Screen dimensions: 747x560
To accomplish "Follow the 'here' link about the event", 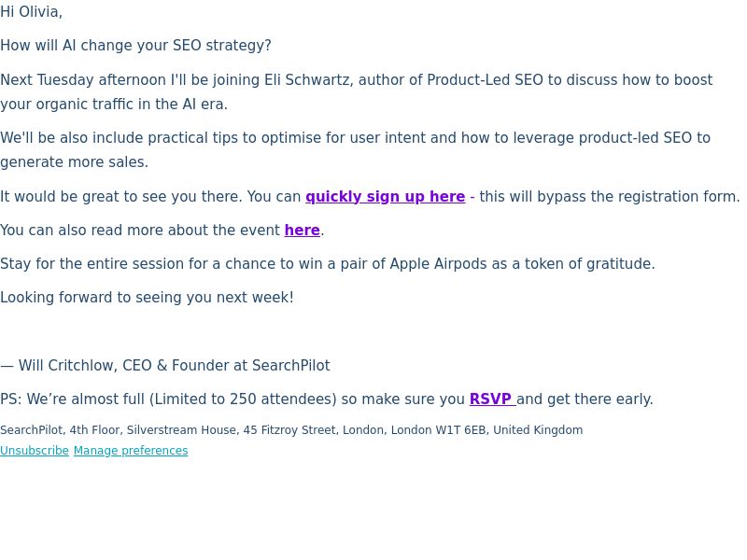I will point(302,231).
